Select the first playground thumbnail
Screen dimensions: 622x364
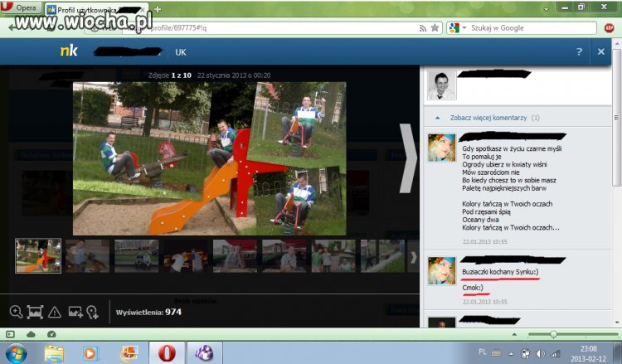38,255
